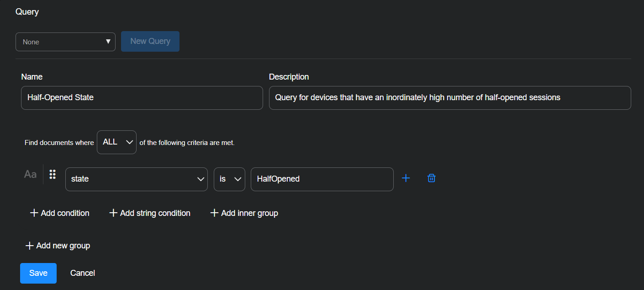This screenshot has width=644, height=290.
Task: Add a new condition
Action: (x=60, y=213)
